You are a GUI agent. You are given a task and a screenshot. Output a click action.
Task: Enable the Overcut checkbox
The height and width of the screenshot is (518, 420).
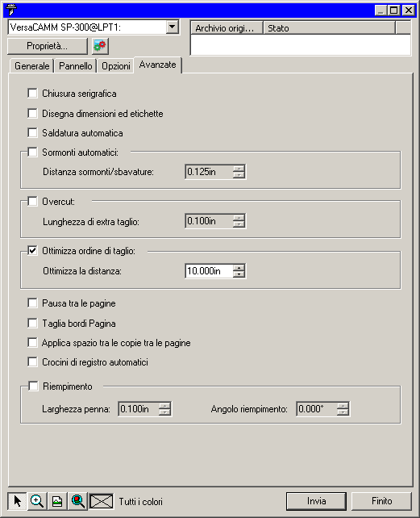(x=32, y=202)
